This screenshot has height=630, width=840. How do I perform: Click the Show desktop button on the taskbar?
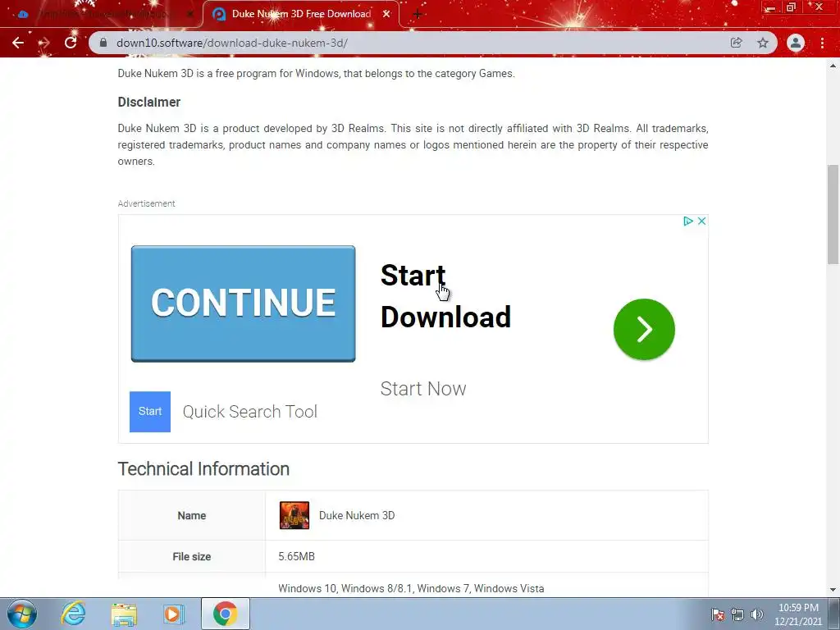click(836, 614)
